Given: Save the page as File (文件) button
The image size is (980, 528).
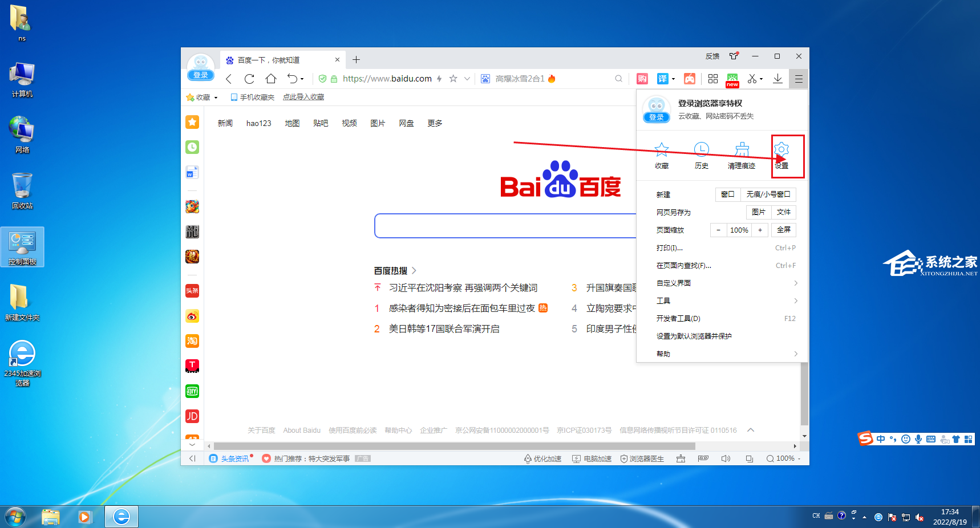Looking at the screenshot, I should pos(784,212).
